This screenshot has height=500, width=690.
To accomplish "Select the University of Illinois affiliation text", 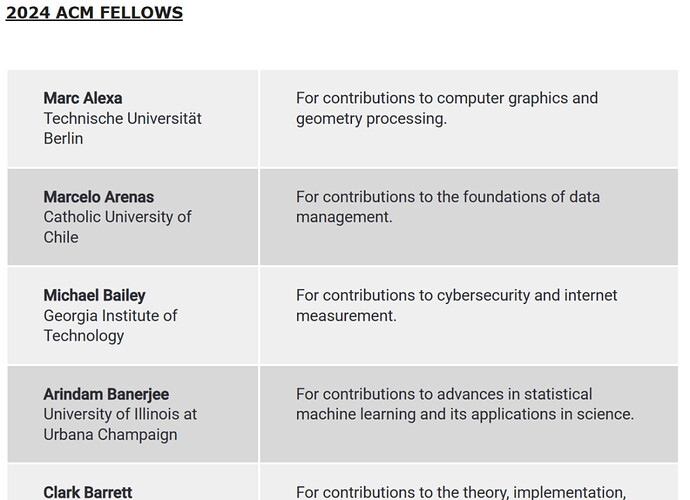I will [x=120, y=414].
